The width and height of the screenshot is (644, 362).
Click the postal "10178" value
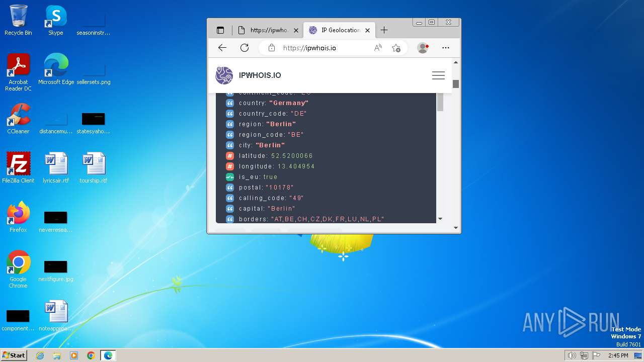pyautogui.click(x=280, y=188)
